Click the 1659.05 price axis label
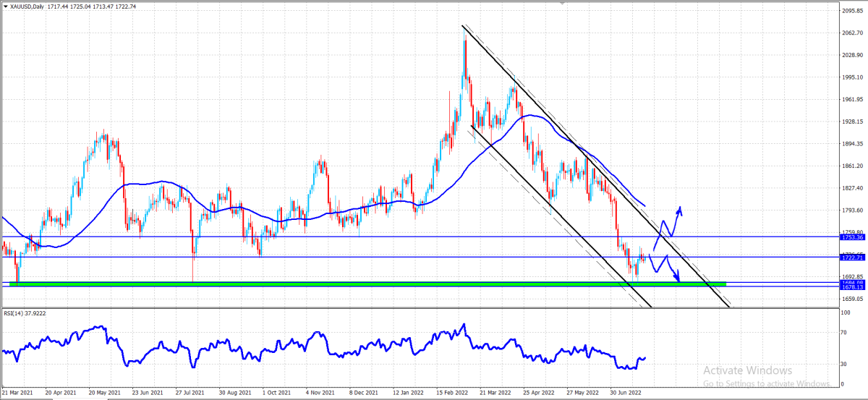The height and width of the screenshot is (400, 868). pyautogui.click(x=853, y=299)
